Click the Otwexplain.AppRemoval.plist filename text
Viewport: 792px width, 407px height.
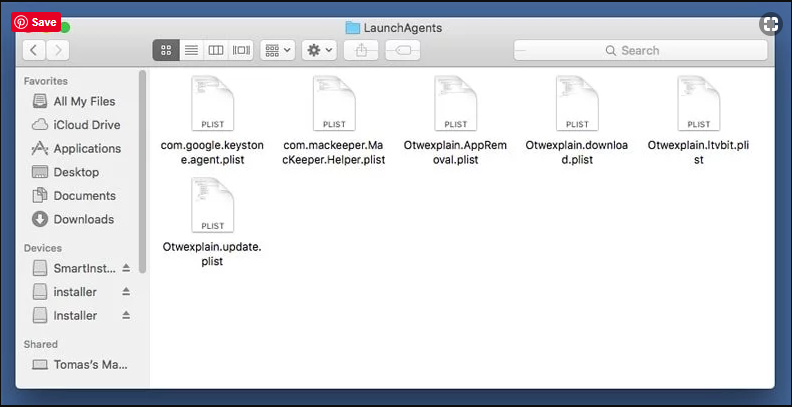(456, 152)
